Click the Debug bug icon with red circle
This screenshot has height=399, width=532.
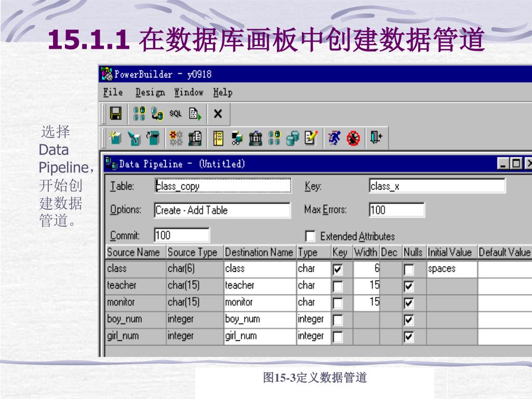353,138
